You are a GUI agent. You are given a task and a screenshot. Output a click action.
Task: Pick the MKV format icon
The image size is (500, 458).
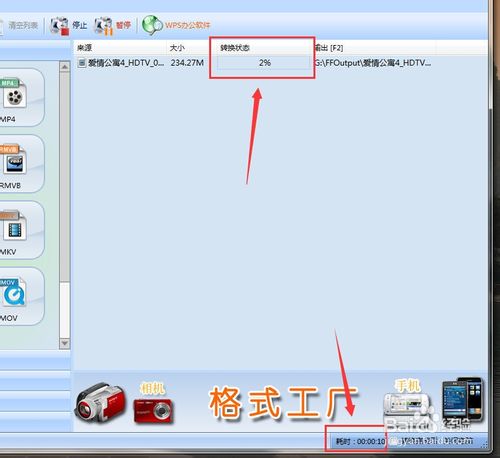point(14,226)
